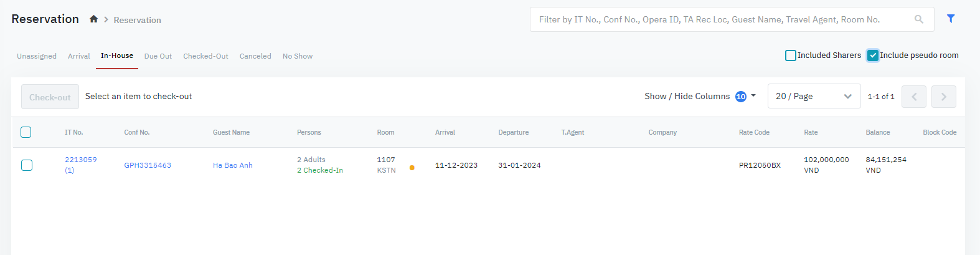The image size is (980, 255).
Task: Click the blue column count badge
Action: click(740, 97)
